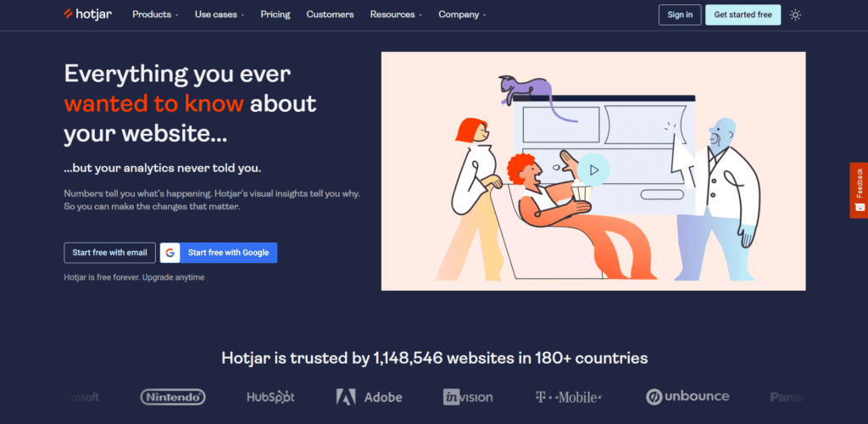The image size is (868, 424).
Task: Expand the Products dropdown menu
Action: [x=156, y=15]
